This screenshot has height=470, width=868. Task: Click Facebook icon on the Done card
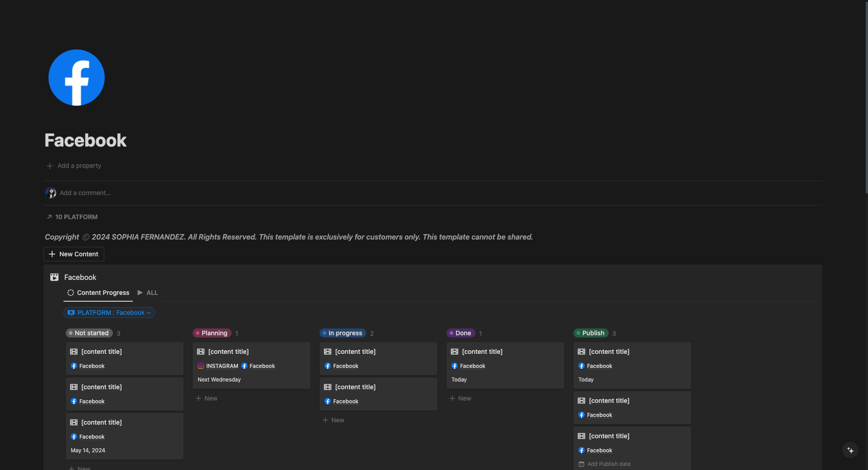(x=455, y=366)
